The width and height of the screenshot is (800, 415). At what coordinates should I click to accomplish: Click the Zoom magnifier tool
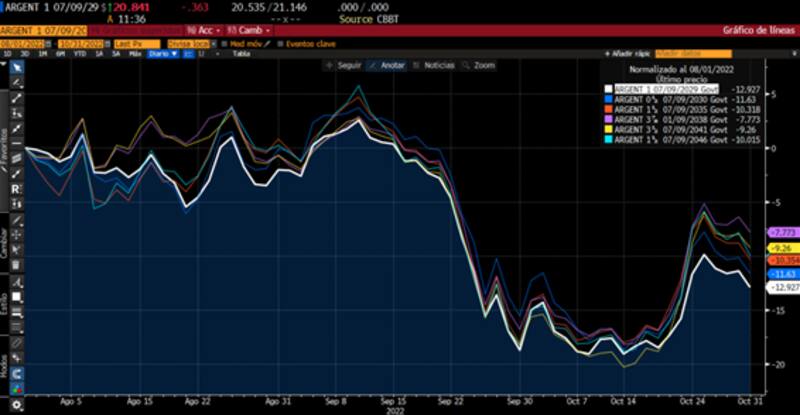click(484, 65)
